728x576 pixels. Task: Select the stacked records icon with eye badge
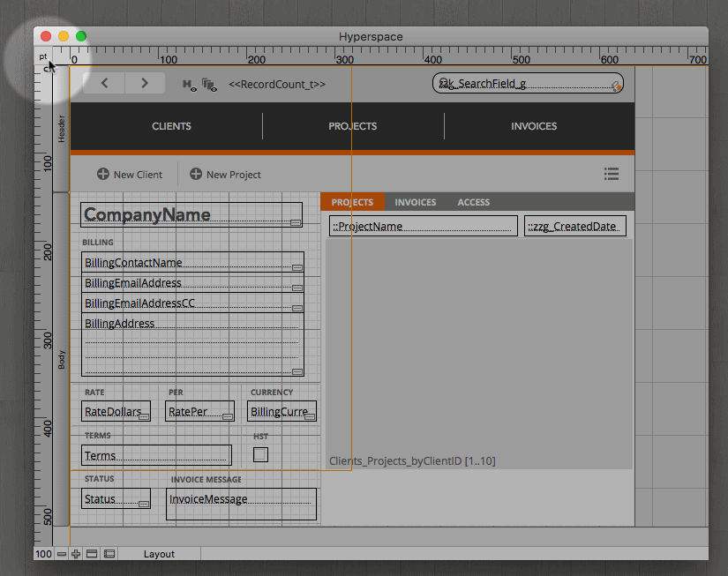click(x=209, y=85)
